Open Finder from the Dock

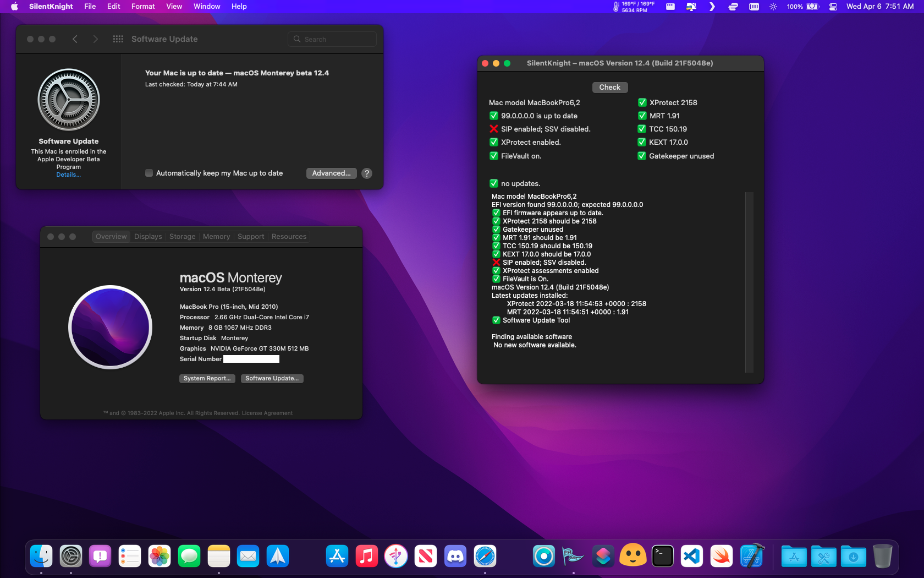pos(41,556)
